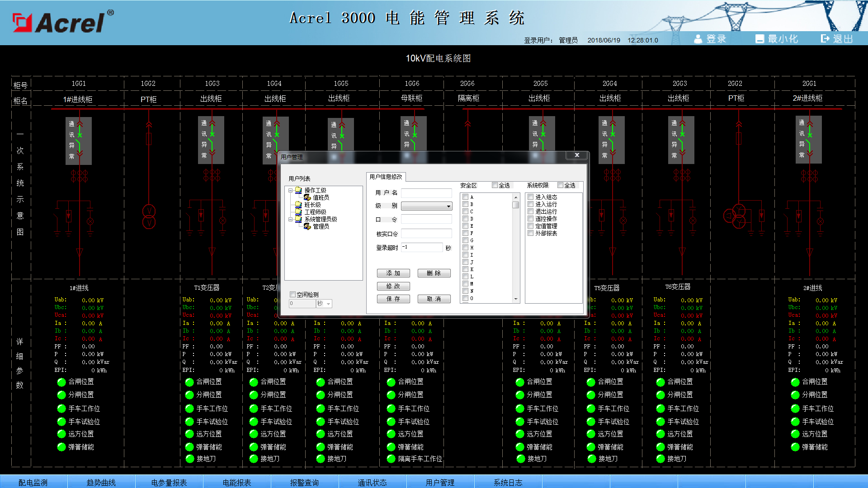This screenshot has height=488, width=868.
Task: Open the 趋势曲线 bottom menu
Action: click(101, 482)
